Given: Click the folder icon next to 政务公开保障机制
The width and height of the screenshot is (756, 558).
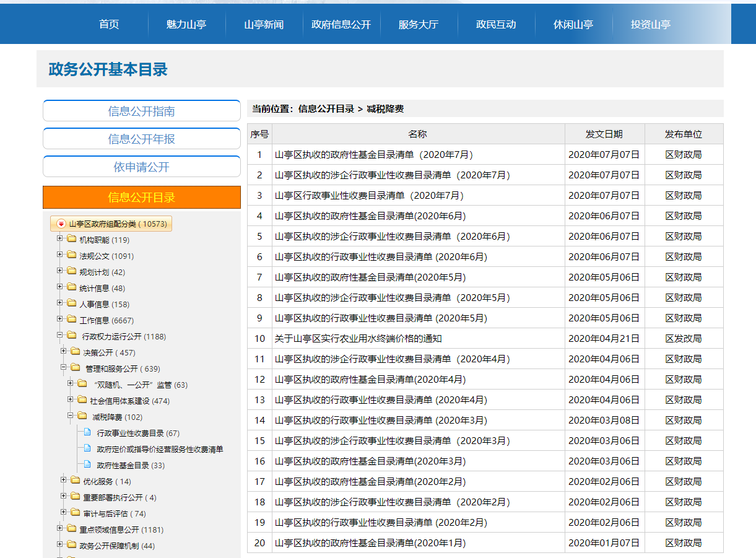Looking at the screenshot, I should coord(71,545).
